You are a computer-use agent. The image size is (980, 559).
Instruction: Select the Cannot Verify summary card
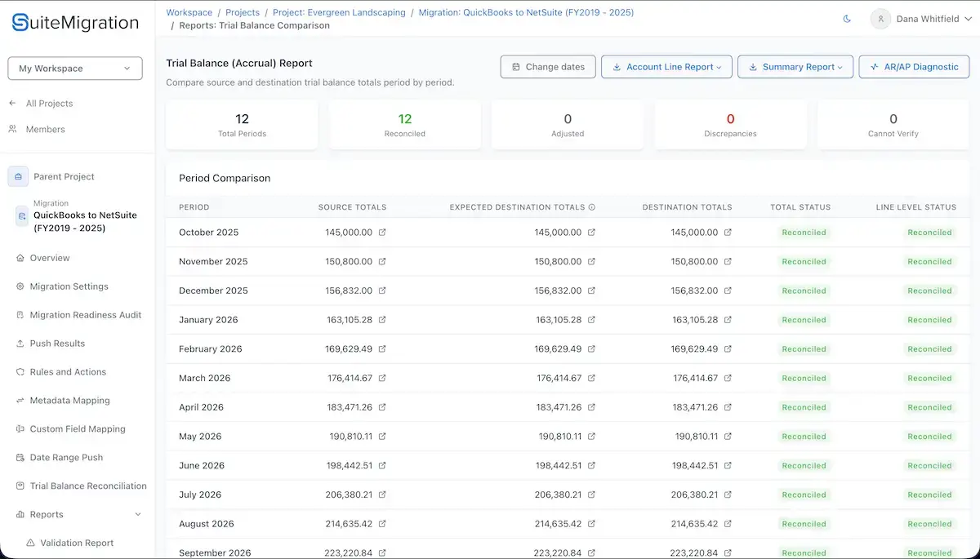893,125
